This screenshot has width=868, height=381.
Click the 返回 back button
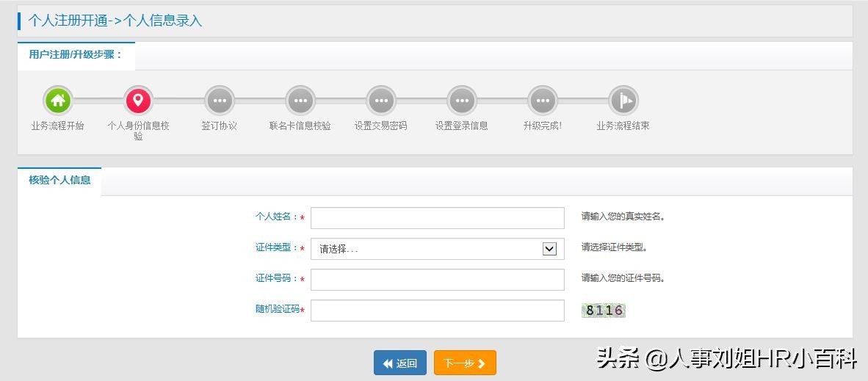(x=400, y=363)
